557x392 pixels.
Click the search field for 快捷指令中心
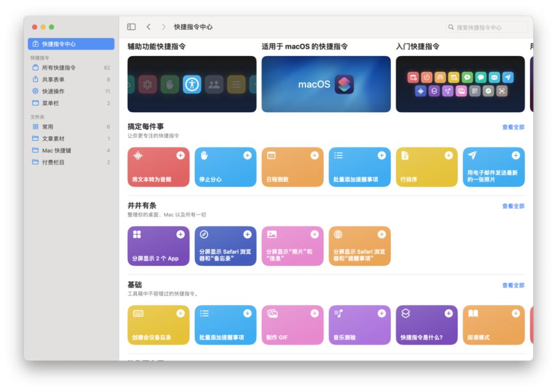[x=486, y=27]
